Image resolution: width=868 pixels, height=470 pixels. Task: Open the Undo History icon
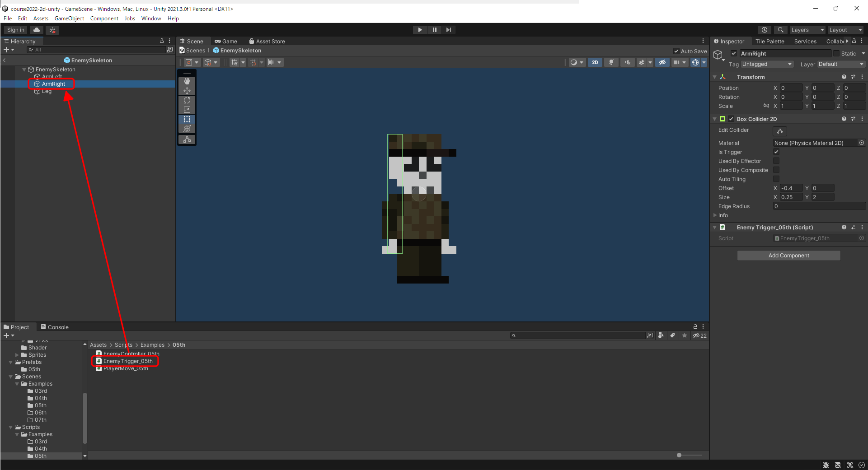tap(764, 30)
